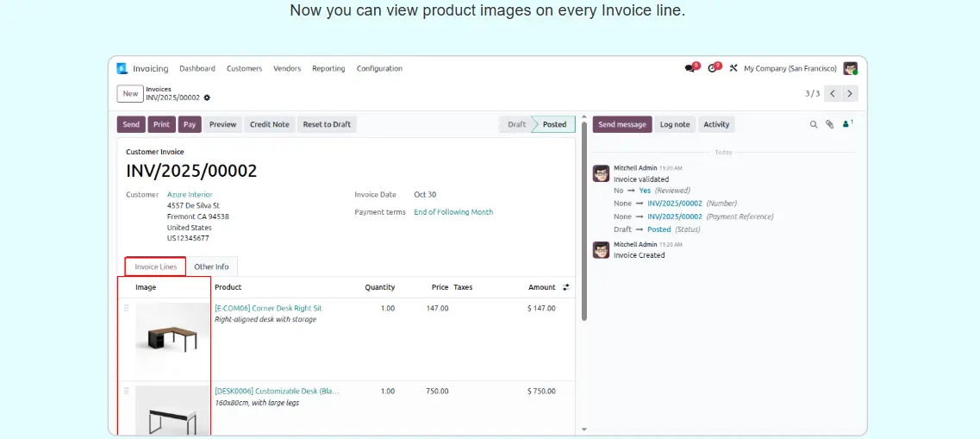Viewport: 980px width, 439px height.
Task: Click the search magnifier in chatter
Action: pyautogui.click(x=813, y=124)
